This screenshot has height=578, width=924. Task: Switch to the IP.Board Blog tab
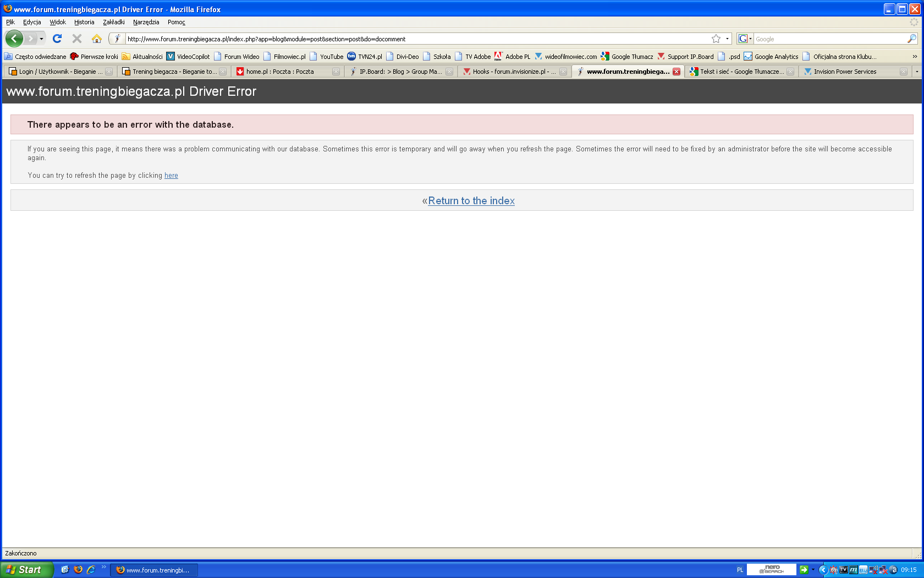click(402, 72)
